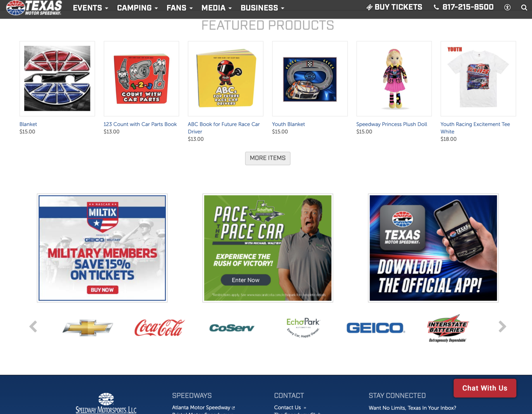Open the Fans navigation menu

coord(180,8)
